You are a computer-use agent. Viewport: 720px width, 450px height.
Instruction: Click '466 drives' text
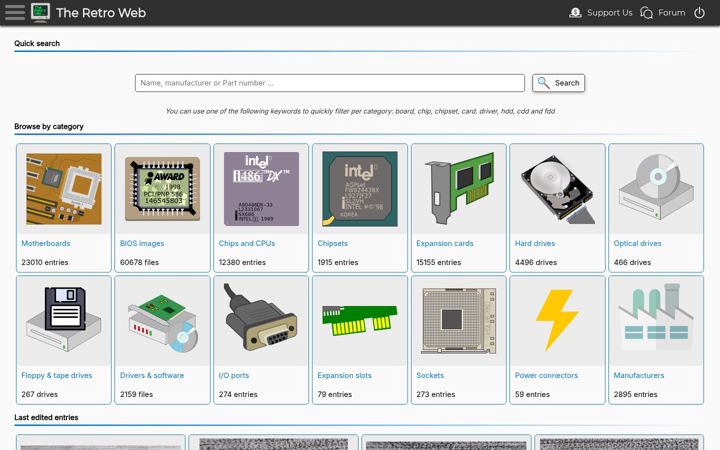[632, 263]
